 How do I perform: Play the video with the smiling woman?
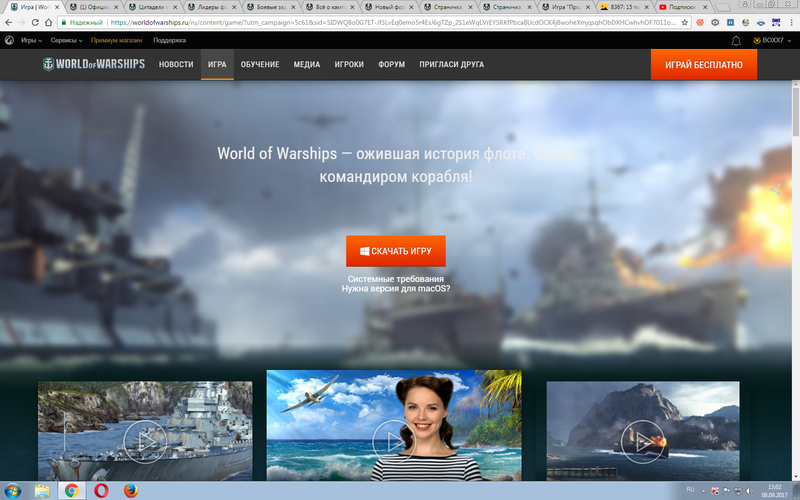[x=394, y=441]
